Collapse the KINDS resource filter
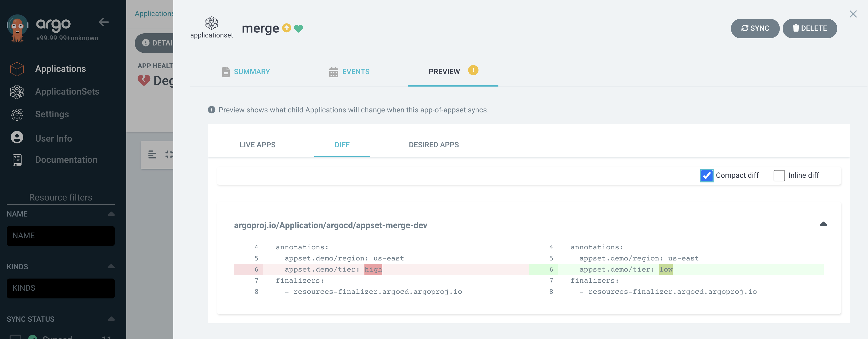This screenshot has height=339, width=868. click(x=111, y=266)
